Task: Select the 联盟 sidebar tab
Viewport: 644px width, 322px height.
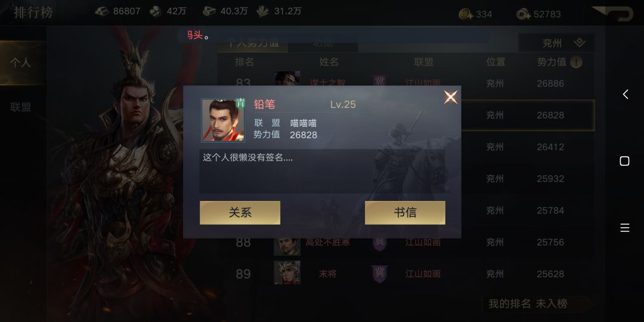Action: point(21,107)
